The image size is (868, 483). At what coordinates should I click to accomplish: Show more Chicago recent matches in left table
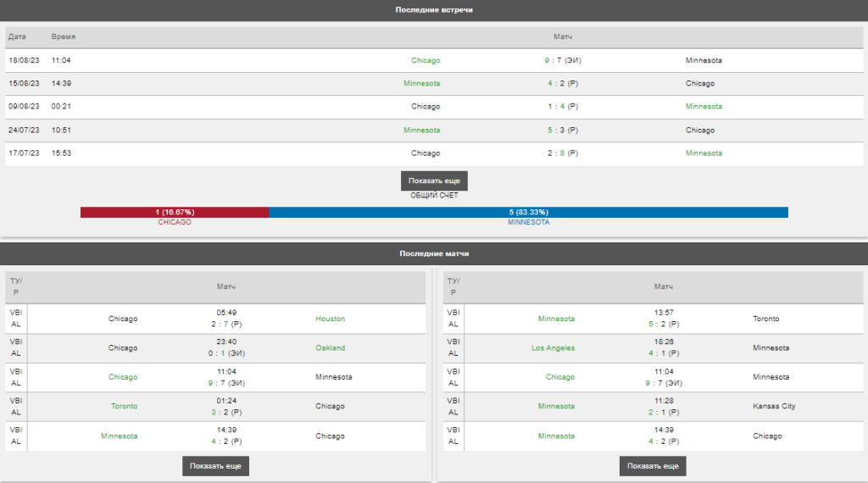(215, 466)
